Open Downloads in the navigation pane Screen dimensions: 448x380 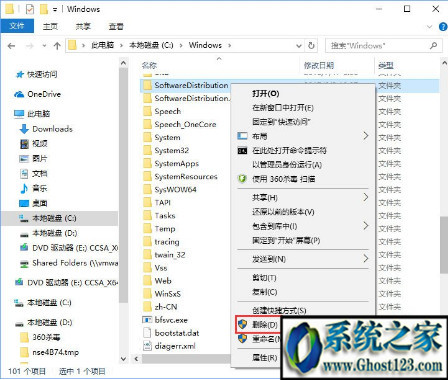click(52, 129)
